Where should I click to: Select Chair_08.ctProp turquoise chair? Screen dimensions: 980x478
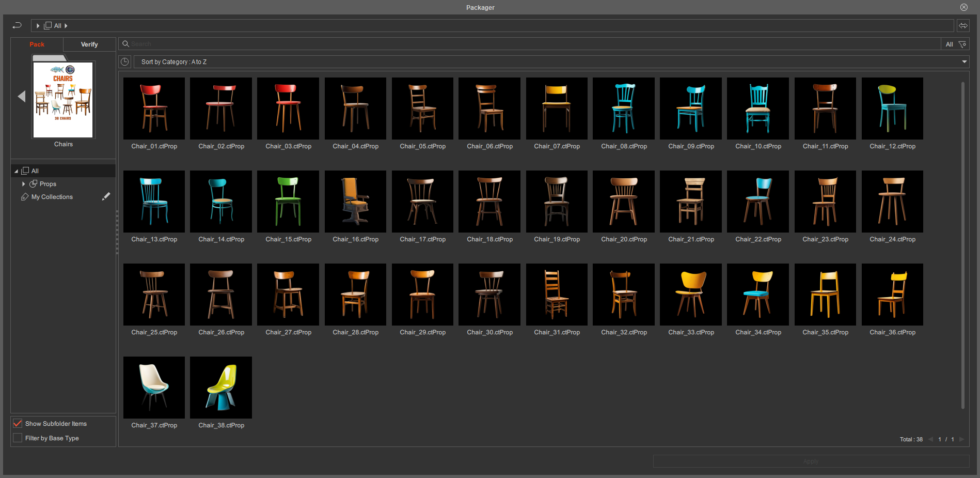624,109
